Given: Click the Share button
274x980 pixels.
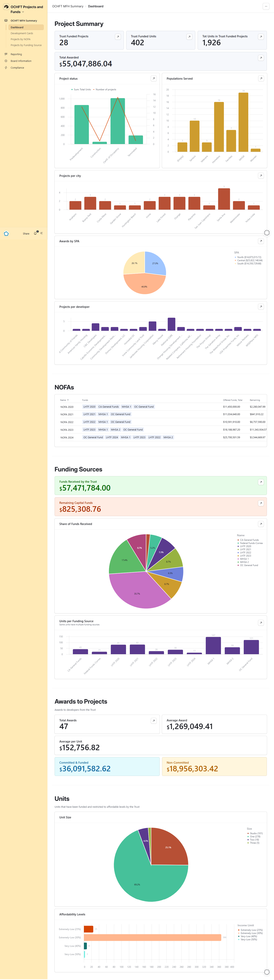Looking at the screenshot, I should (x=26, y=234).
